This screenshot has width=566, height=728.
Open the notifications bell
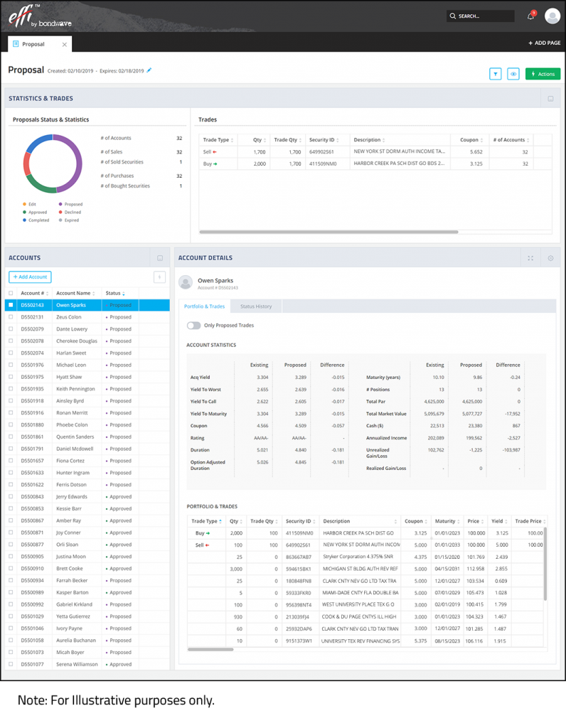(530, 16)
